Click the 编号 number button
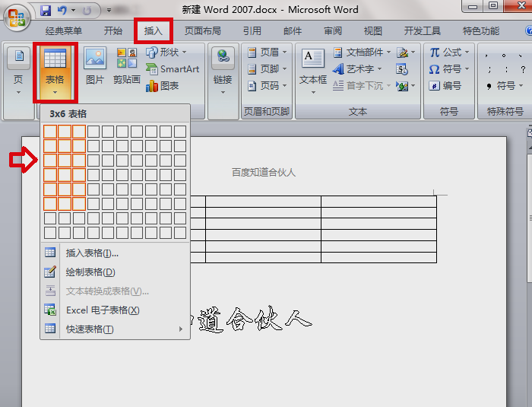The height and width of the screenshot is (407, 532). tap(445, 86)
